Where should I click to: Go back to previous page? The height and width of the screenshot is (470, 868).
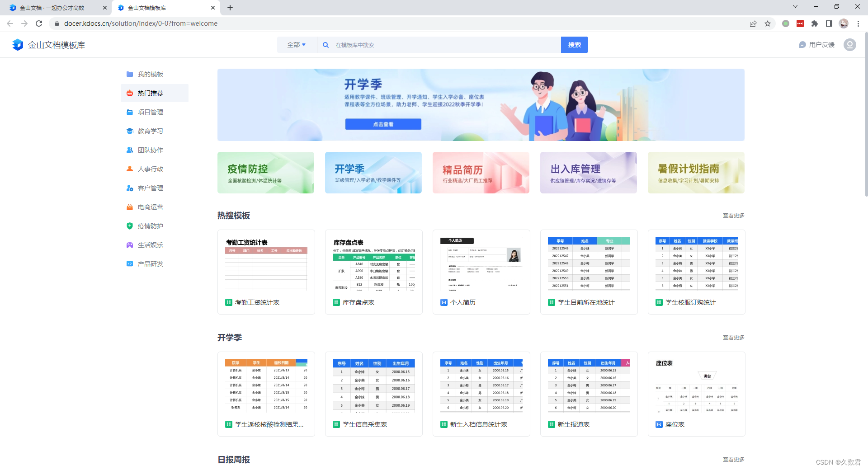pos(10,23)
